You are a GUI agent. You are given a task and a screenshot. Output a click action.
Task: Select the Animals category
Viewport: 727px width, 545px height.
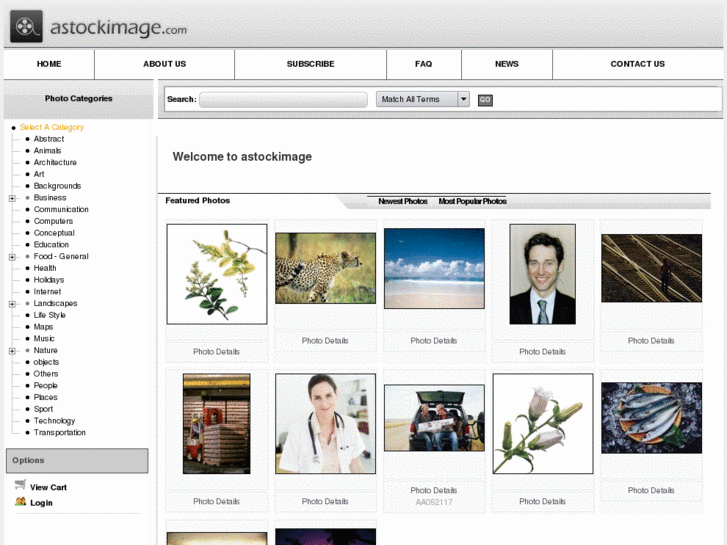pyautogui.click(x=47, y=151)
